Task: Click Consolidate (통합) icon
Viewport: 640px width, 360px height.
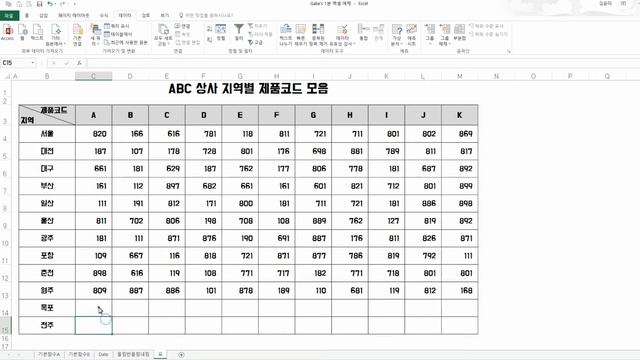Action: pyautogui.click(x=363, y=32)
